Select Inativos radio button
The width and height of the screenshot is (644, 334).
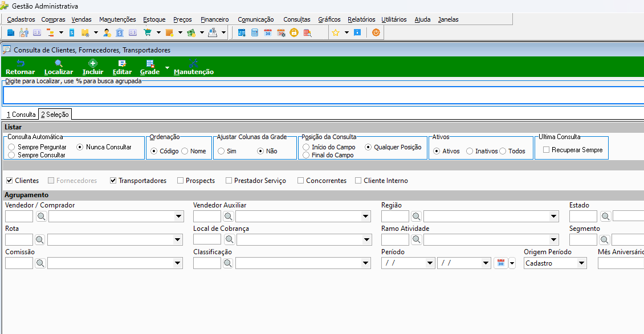pos(470,151)
